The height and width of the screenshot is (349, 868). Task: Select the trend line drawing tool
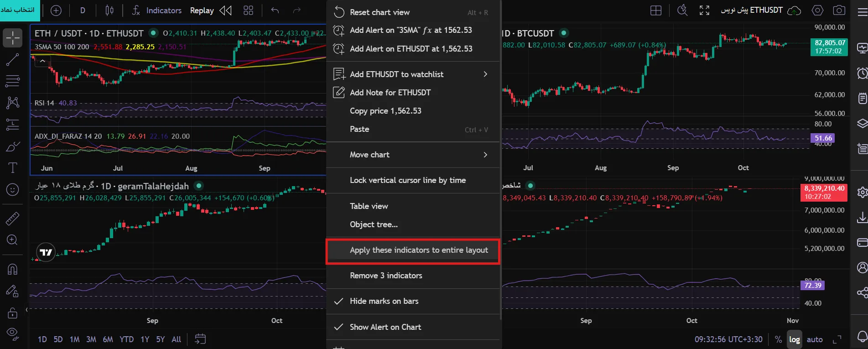[13, 60]
